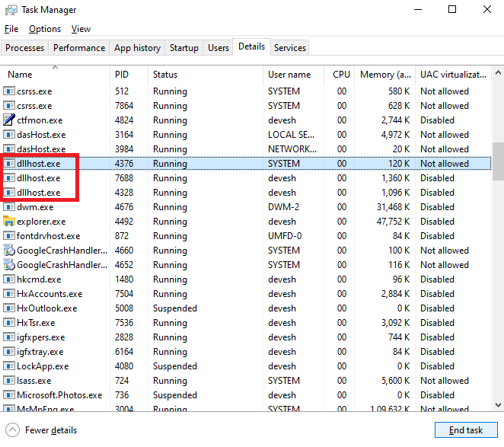The width and height of the screenshot is (504, 447).
Task: Click the scrollbar down arrow
Action: [498, 405]
